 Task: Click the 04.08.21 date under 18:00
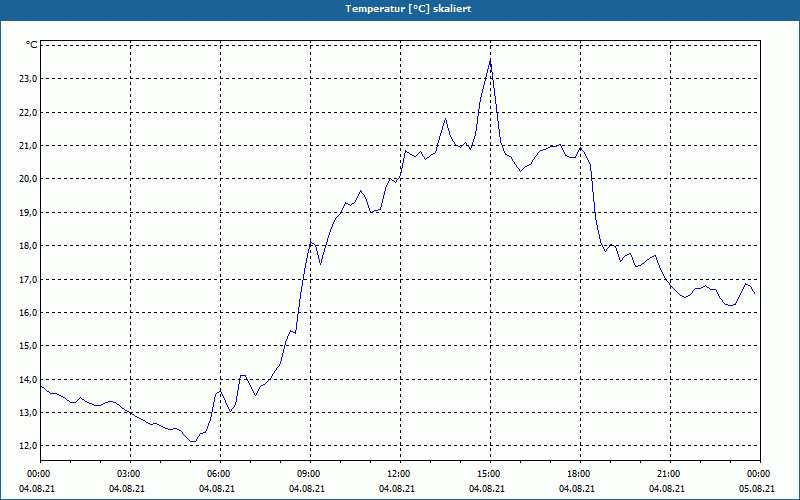[x=577, y=489]
